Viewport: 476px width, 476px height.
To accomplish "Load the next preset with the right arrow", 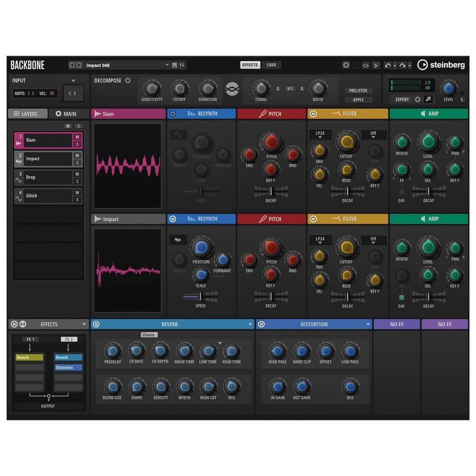I will [x=79, y=65].
